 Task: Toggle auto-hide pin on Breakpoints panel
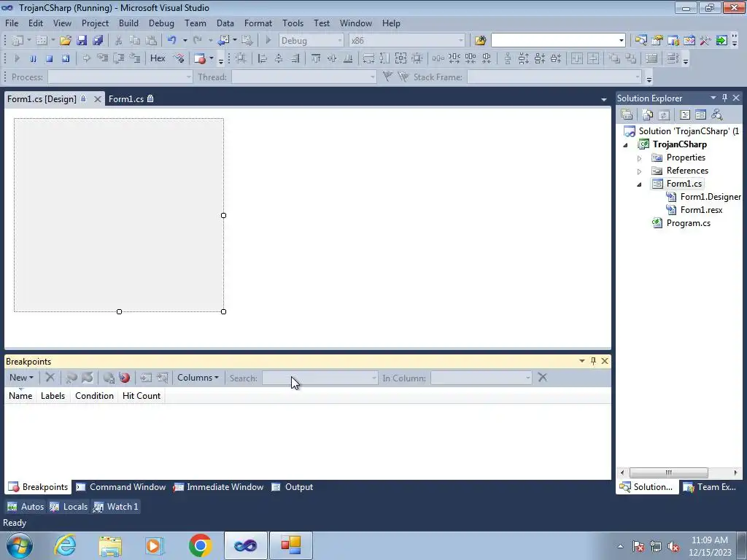tap(593, 361)
